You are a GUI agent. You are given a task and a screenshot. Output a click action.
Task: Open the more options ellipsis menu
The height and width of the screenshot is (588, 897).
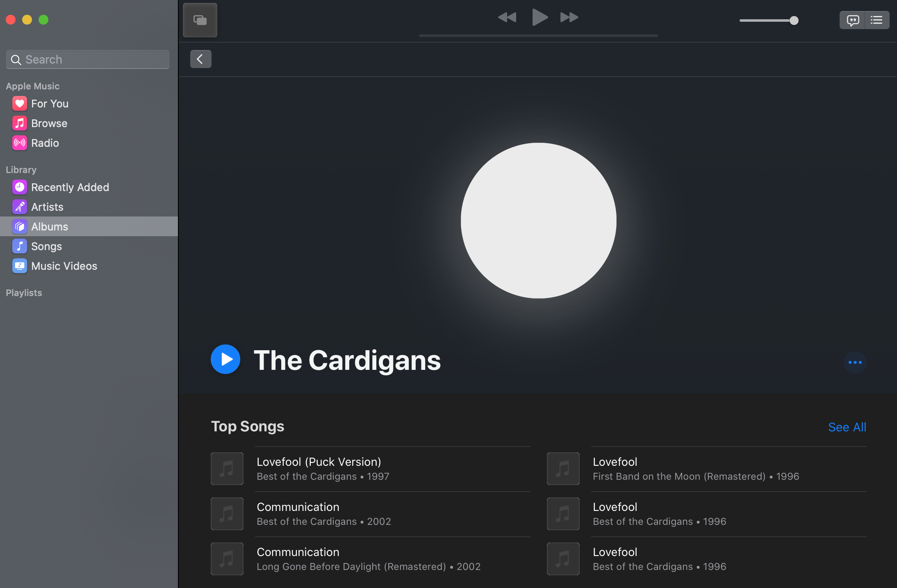tap(855, 362)
